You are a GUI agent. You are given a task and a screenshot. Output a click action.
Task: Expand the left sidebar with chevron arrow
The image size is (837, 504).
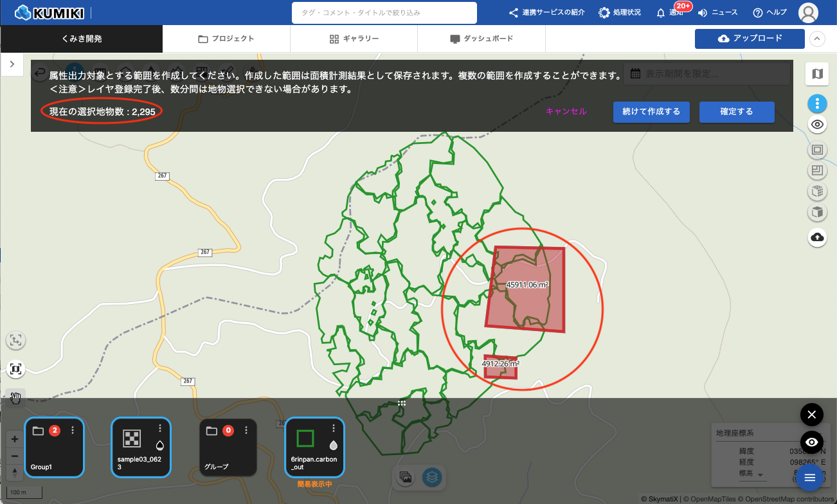[x=12, y=64]
